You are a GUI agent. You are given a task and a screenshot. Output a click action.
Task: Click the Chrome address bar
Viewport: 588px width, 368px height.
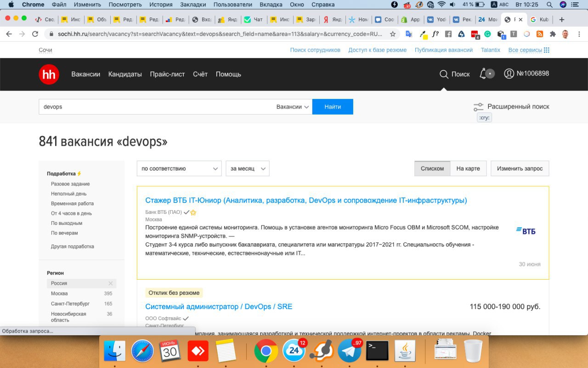(x=220, y=34)
